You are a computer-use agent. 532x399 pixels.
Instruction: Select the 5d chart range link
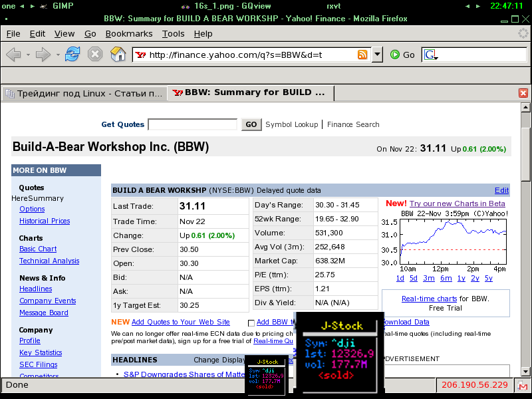click(x=413, y=278)
